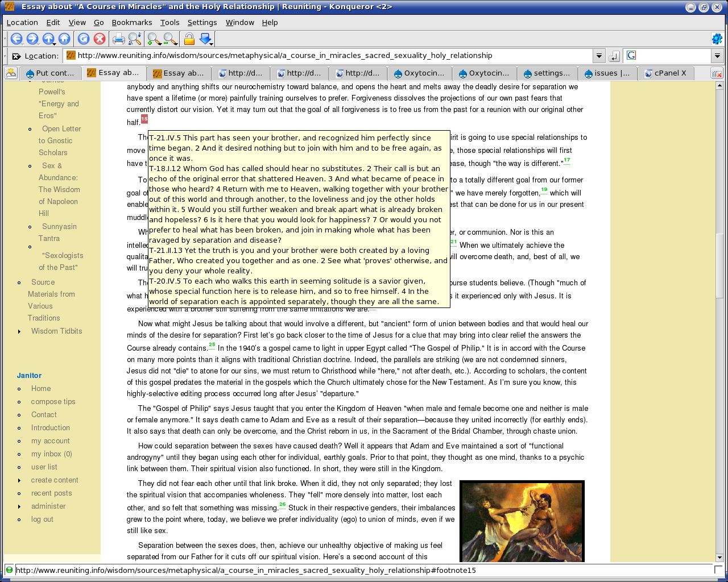Click the Find text magnifier icon
Screen dimensions: 728x582
[135, 39]
